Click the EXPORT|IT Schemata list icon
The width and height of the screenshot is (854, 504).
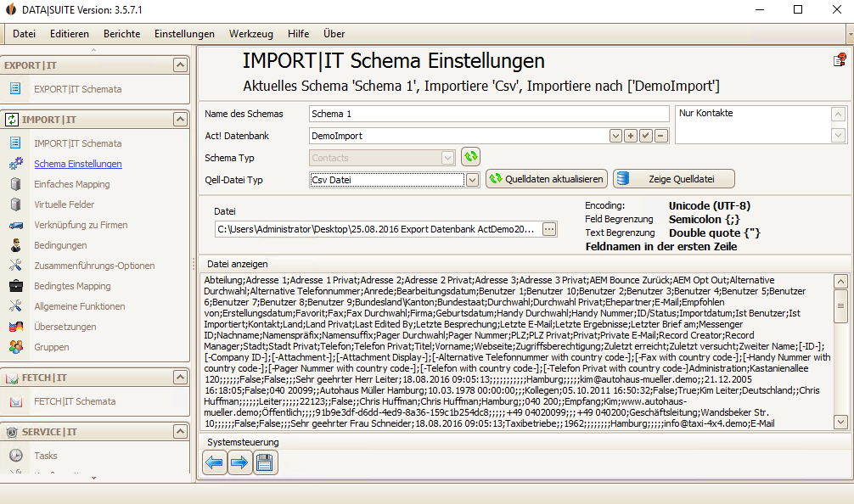coord(15,88)
